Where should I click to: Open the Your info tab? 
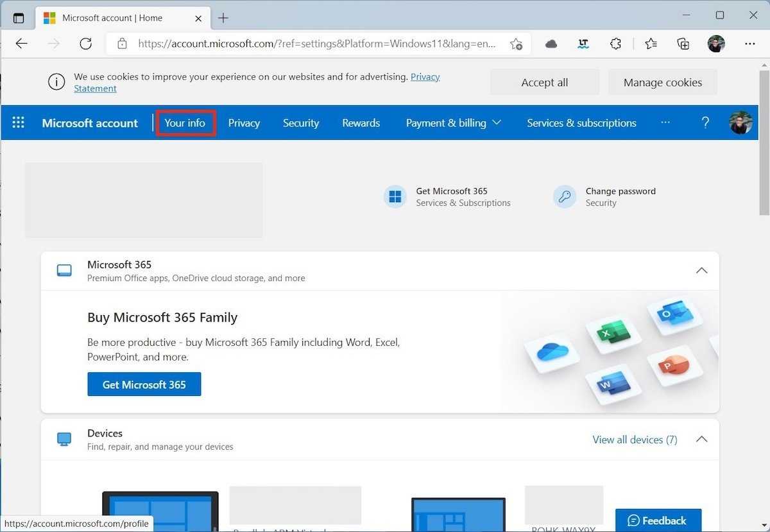(185, 123)
